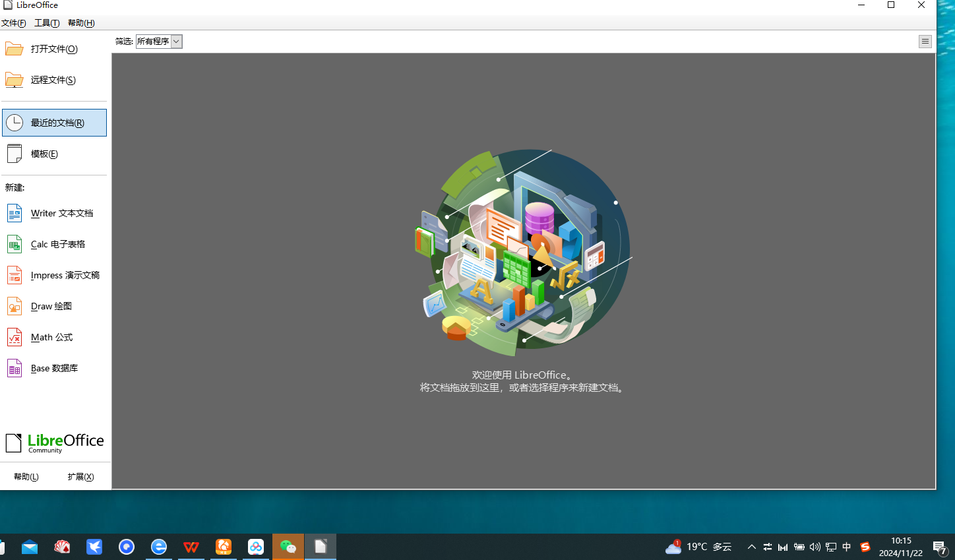Click the 打开文件(O) button label
Viewport: 955px width, 560px height.
(54, 49)
